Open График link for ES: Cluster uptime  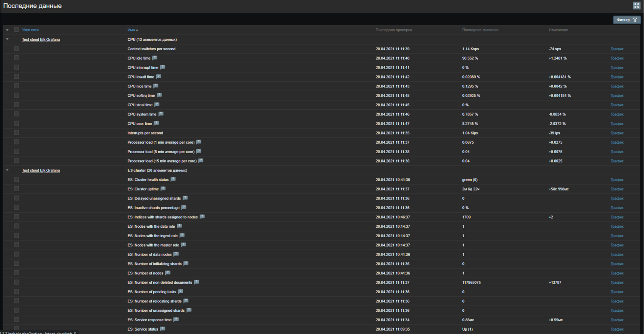coord(617,189)
